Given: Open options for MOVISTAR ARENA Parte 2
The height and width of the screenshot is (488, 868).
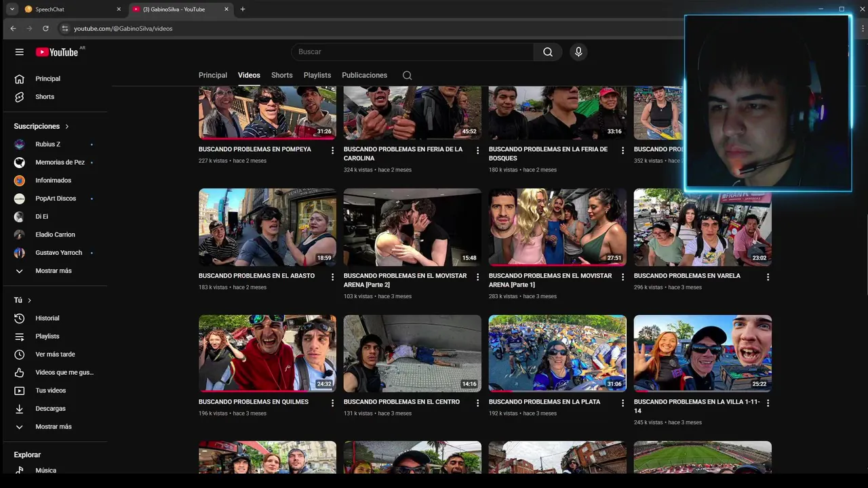Looking at the screenshot, I should point(477,277).
